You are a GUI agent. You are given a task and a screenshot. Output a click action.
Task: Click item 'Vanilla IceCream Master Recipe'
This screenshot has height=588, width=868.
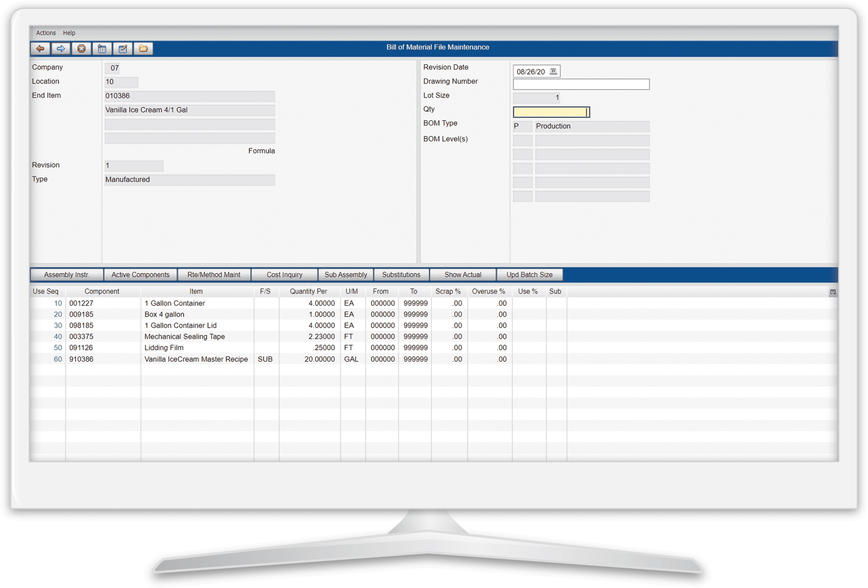[196, 359]
